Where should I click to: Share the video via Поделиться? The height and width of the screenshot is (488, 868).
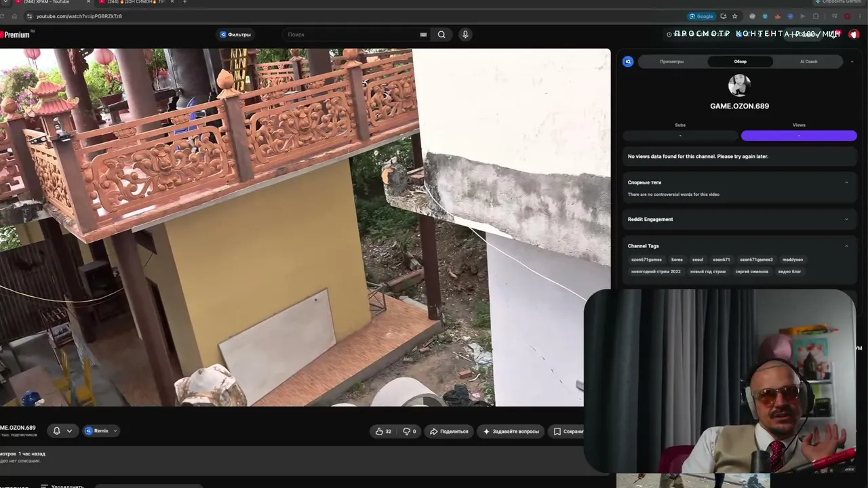(x=449, y=431)
